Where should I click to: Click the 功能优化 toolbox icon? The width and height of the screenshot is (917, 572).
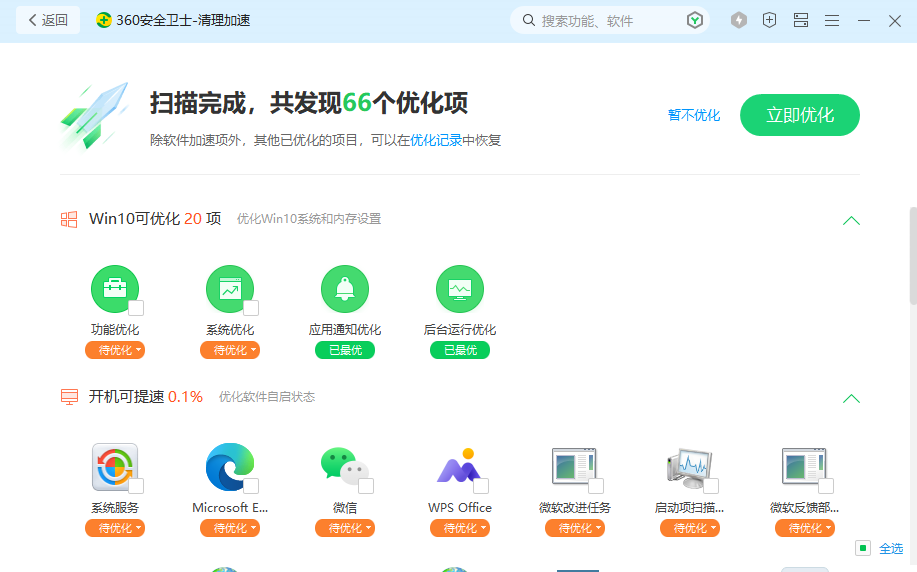click(x=115, y=289)
